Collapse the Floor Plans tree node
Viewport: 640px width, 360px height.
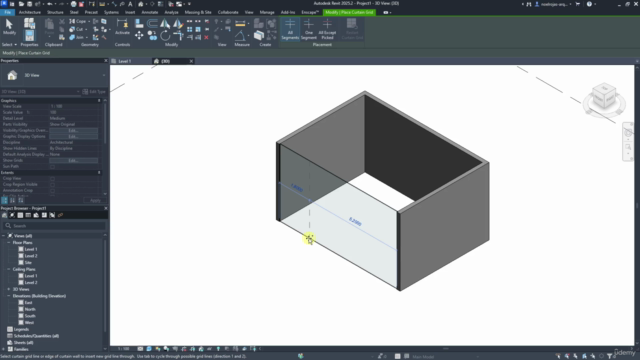(9, 242)
